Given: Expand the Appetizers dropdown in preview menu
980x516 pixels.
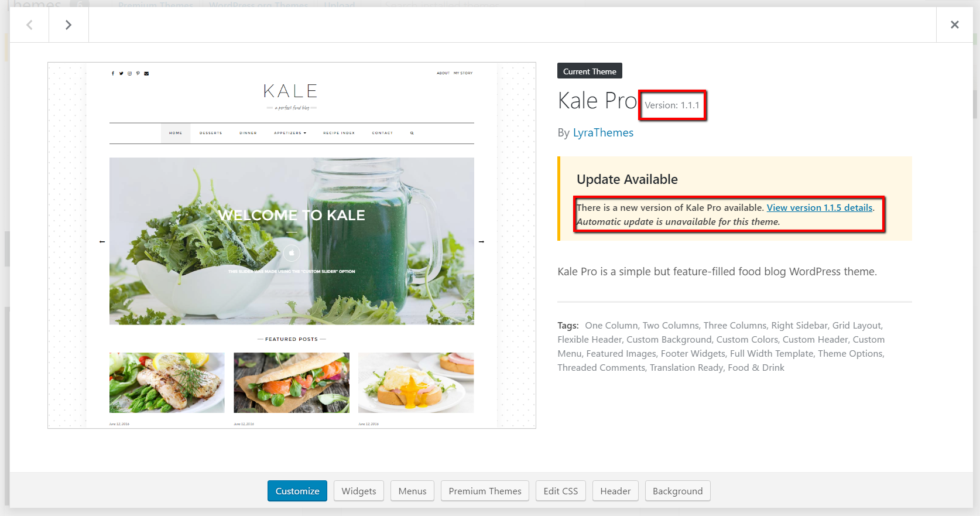Looking at the screenshot, I should pos(290,133).
